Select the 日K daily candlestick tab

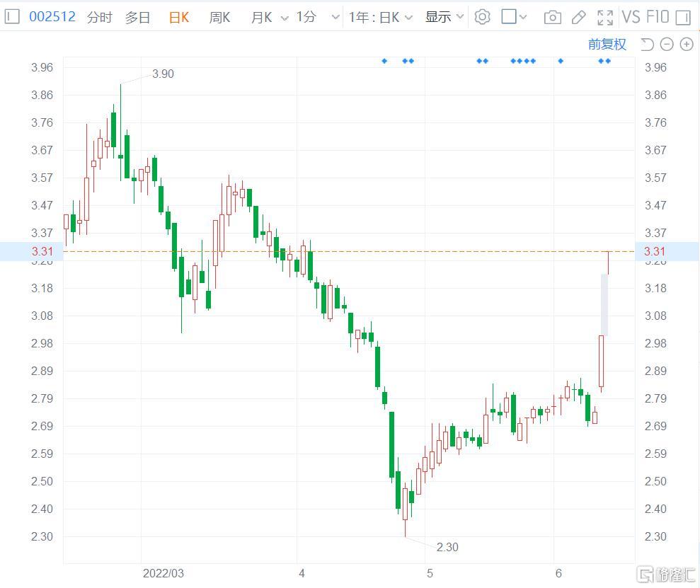(x=179, y=18)
